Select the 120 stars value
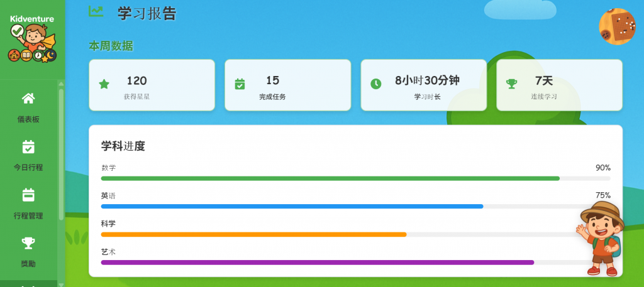 click(x=136, y=81)
